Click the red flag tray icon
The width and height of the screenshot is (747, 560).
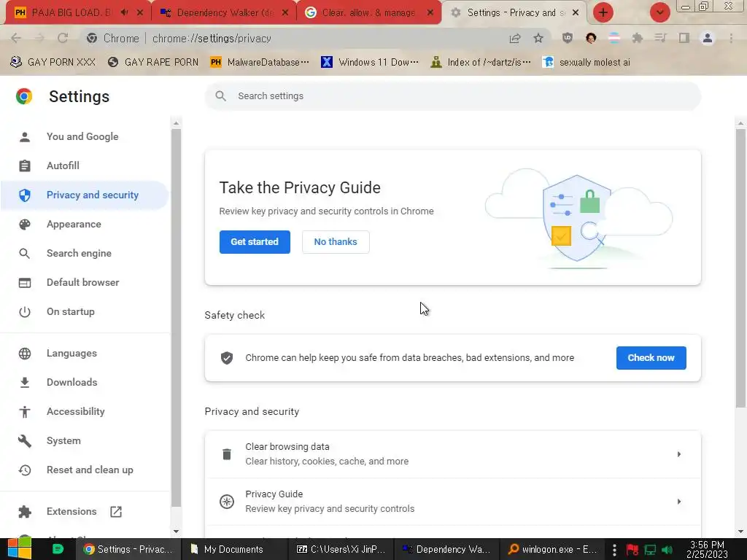(x=632, y=550)
